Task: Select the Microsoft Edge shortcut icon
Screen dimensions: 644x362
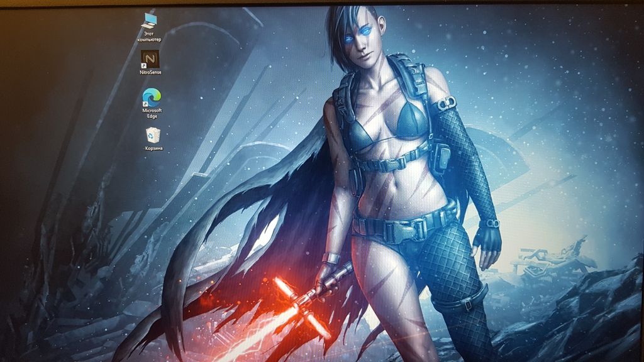Action: pyautogui.click(x=152, y=98)
